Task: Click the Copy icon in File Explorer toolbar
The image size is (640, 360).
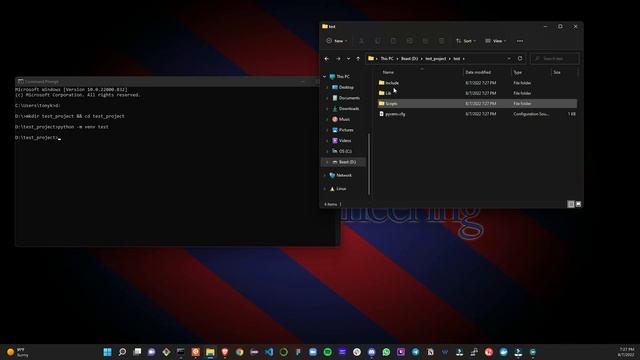Action: (x=378, y=41)
